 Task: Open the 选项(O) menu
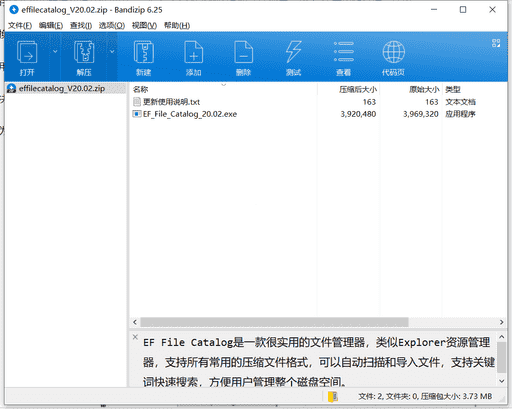(x=112, y=25)
